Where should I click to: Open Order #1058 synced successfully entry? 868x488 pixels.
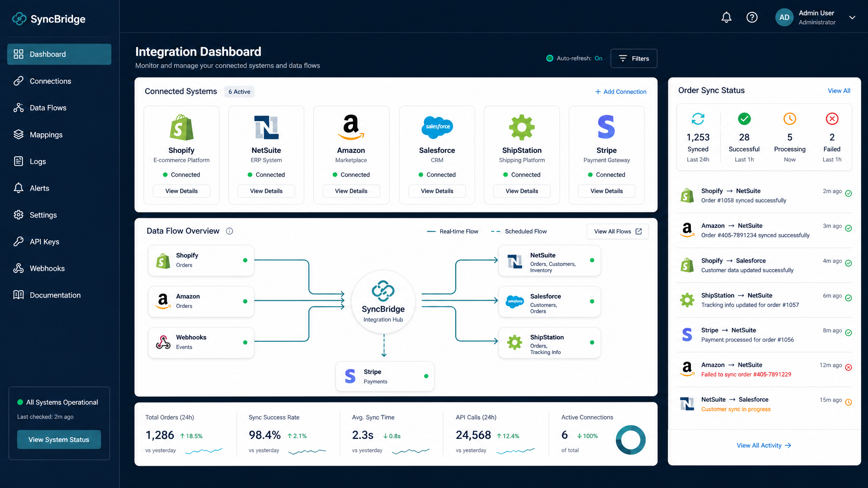765,196
